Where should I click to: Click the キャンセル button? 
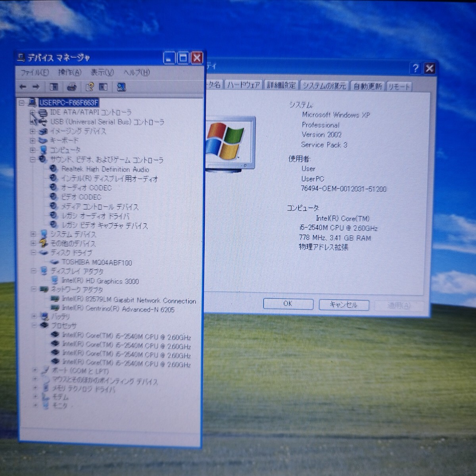(344, 305)
